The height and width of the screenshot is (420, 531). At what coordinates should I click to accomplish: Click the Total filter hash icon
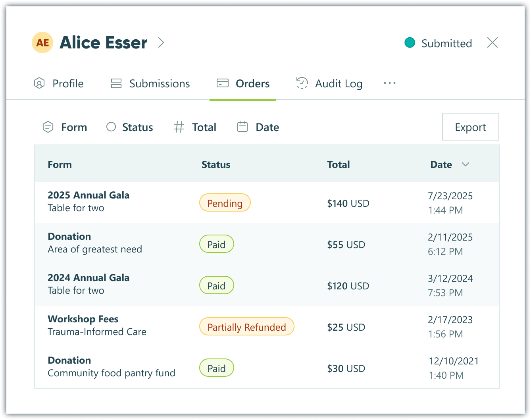[179, 127]
